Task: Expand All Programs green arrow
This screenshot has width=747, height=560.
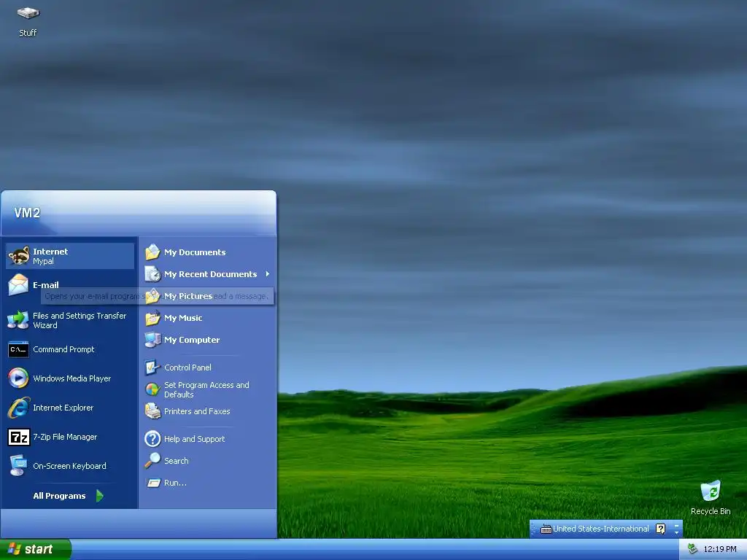Action: [x=99, y=496]
